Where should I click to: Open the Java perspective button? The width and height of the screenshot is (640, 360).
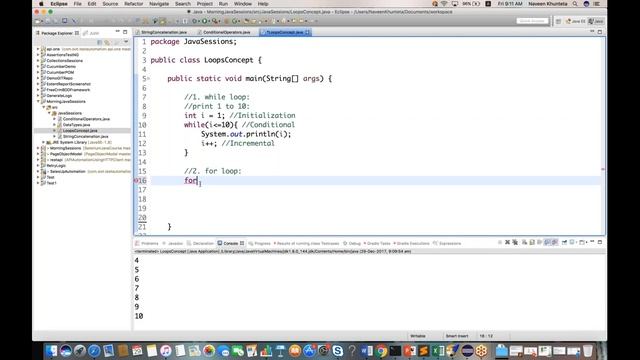[x=596, y=21]
